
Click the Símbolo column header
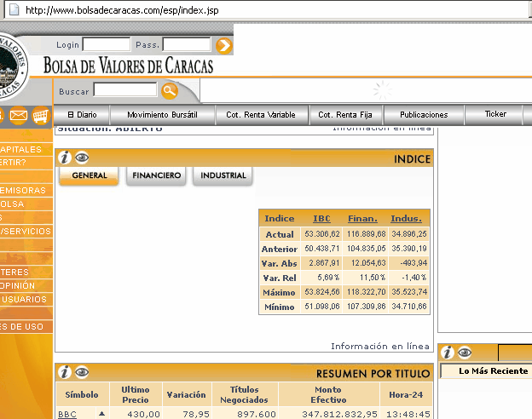[82, 395]
